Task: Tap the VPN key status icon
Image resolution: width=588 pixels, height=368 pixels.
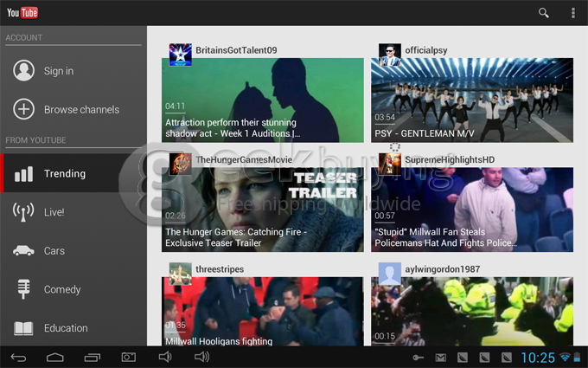Action: [419, 358]
